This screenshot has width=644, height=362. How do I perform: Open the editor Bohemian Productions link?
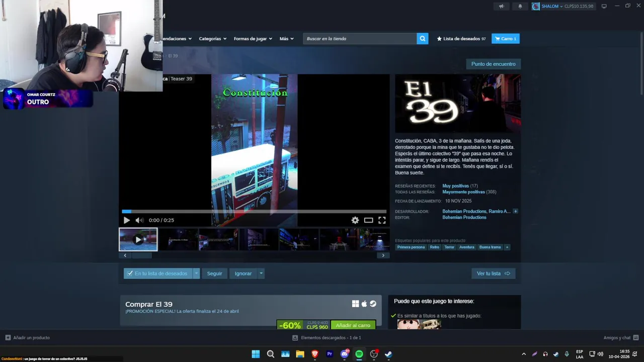(x=464, y=218)
